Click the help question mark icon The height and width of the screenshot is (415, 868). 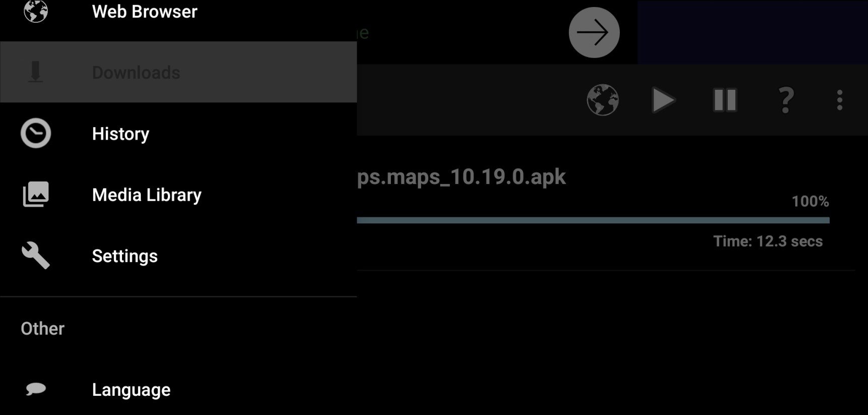point(786,100)
